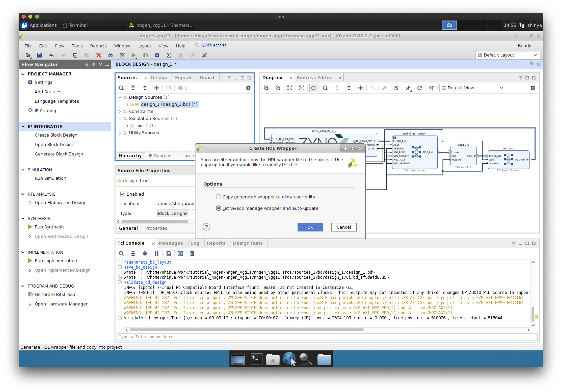The image size is (562, 392).
Task: Open the Default Layout dropdown
Action: [507, 55]
